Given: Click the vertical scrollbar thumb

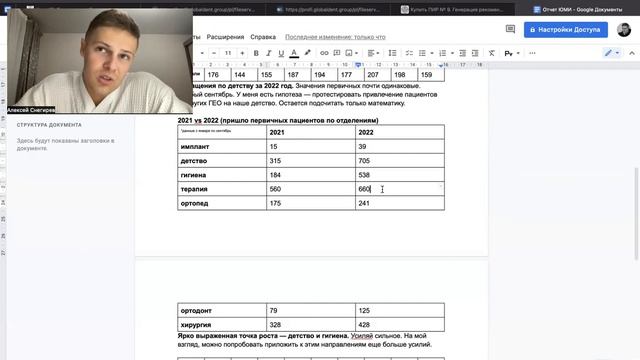Looking at the screenshot, I should pos(636,213).
